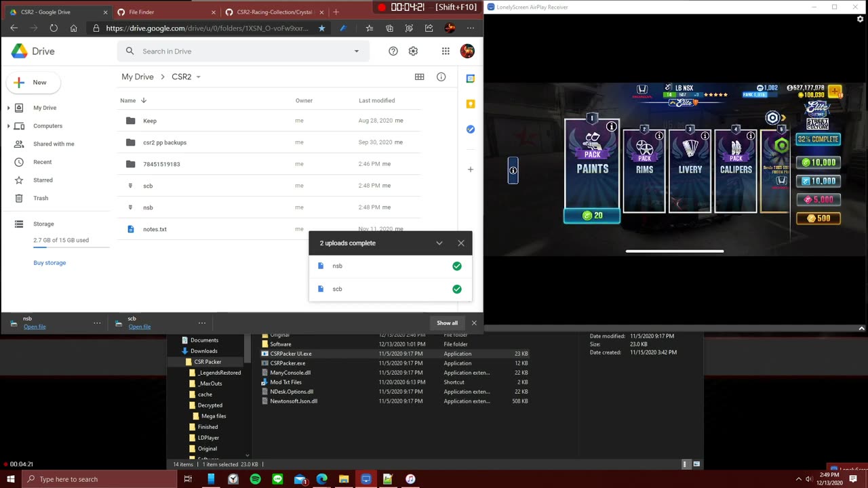
Task: Open browser share icon
Action: [429, 28]
